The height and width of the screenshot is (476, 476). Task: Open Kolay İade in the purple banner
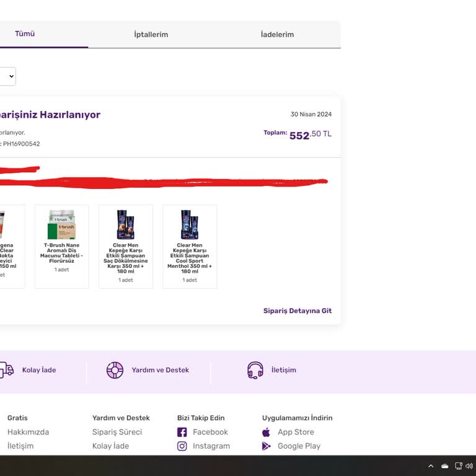pos(39,370)
